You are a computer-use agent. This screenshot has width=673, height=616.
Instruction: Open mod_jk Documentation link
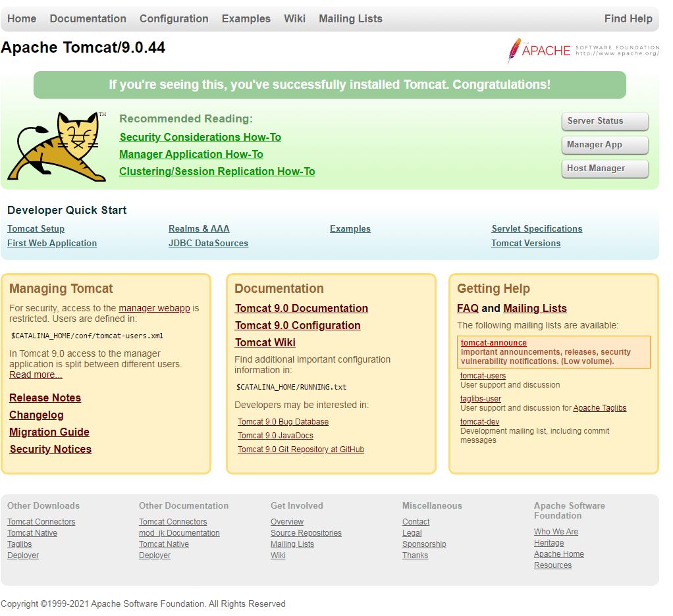(179, 533)
